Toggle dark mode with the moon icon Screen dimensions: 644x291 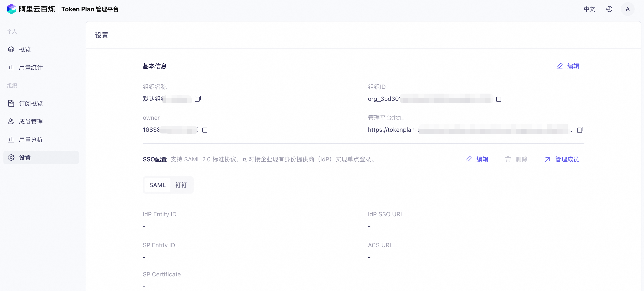point(609,9)
